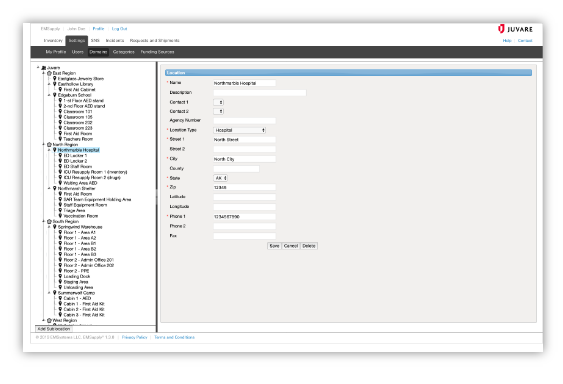Select the ICU Resupply Room 1 tree row
The height and width of the screenshot is (384, 563).
click(96, 172)
